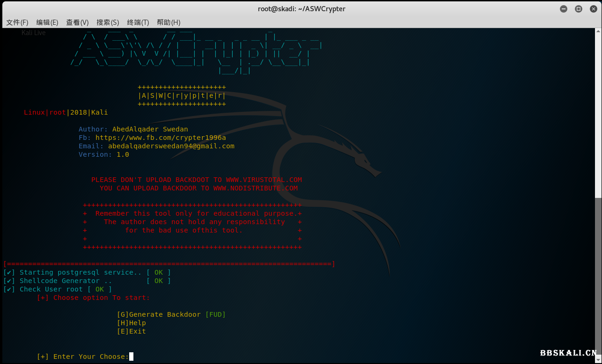602x364 pixels.
Task: Open the 查看(V) menu
Action: point(77,22)
